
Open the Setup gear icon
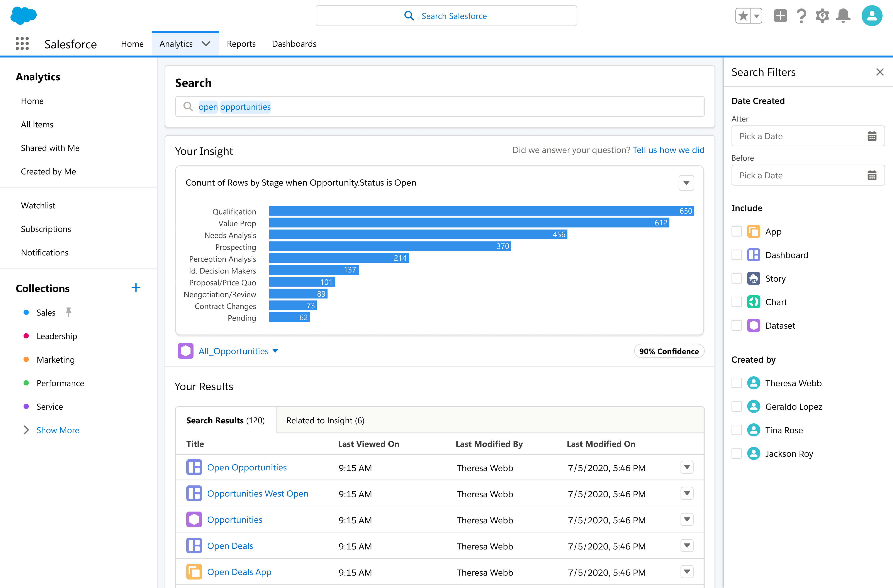(822, 16)
